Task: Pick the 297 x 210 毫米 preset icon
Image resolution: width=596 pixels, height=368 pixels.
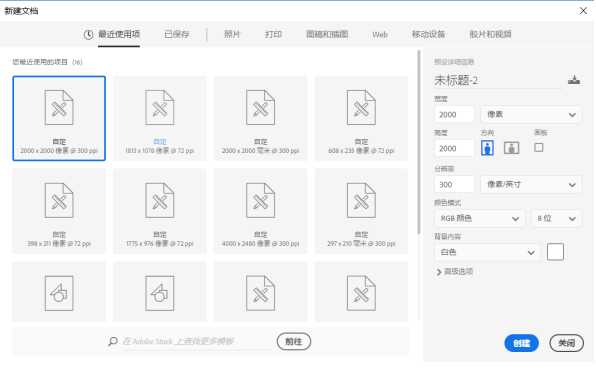Action: pos(361,200)
